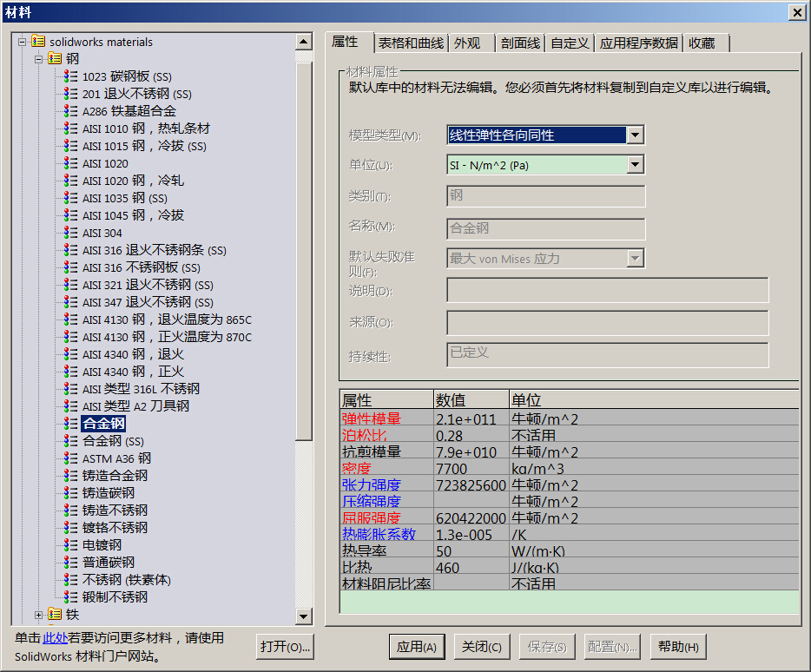
Task: Expand the 铁 category node
Action: tap(38, 615)
